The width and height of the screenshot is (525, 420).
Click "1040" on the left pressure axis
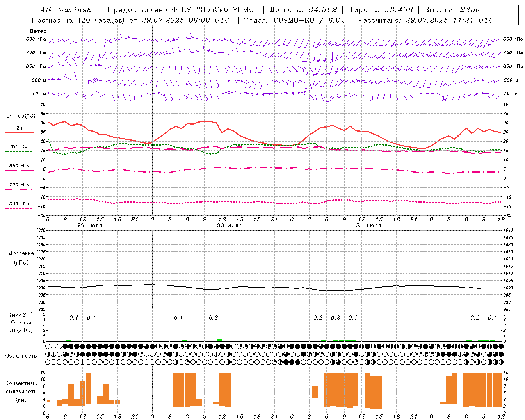(40, 231)
